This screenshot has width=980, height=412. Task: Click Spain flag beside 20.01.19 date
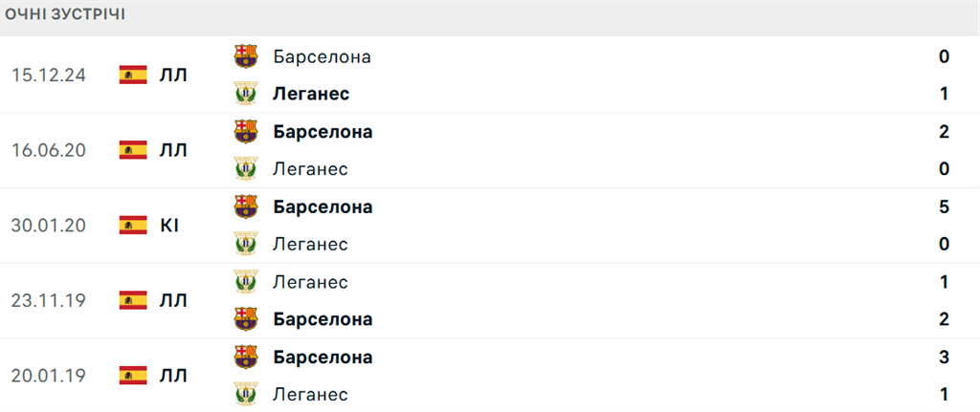click(x=133, y=375)
